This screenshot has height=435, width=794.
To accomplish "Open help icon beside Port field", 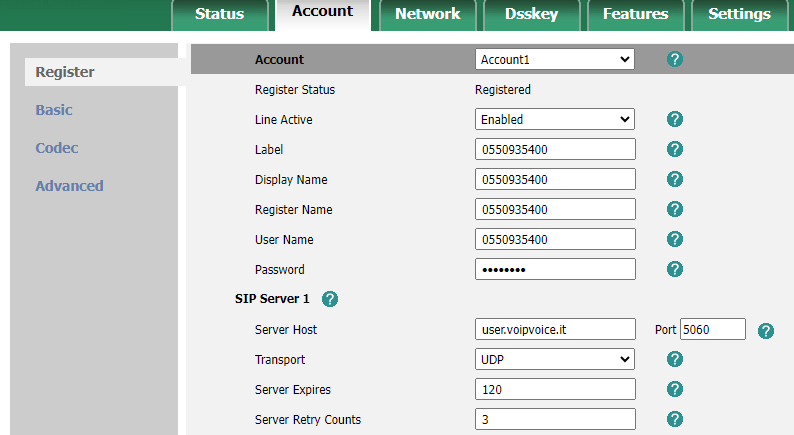I will [766, 331].
